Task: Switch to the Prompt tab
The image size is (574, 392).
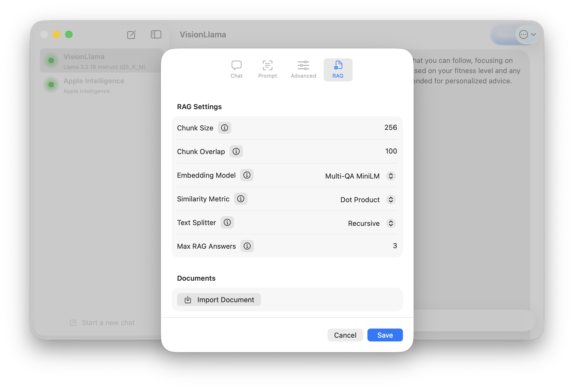Action: pyautogui.click(x=267, y=69)
